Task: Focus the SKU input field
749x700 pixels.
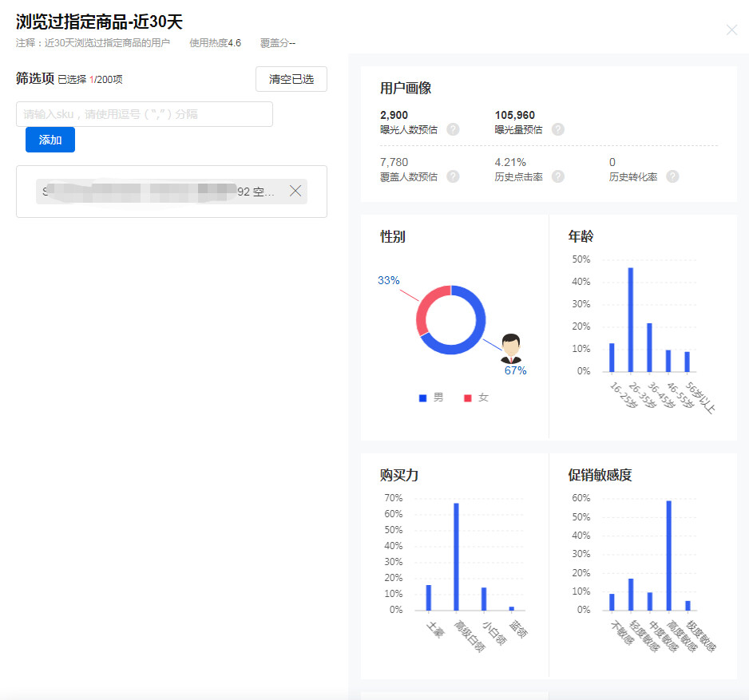Action: [x=145, y=114]
